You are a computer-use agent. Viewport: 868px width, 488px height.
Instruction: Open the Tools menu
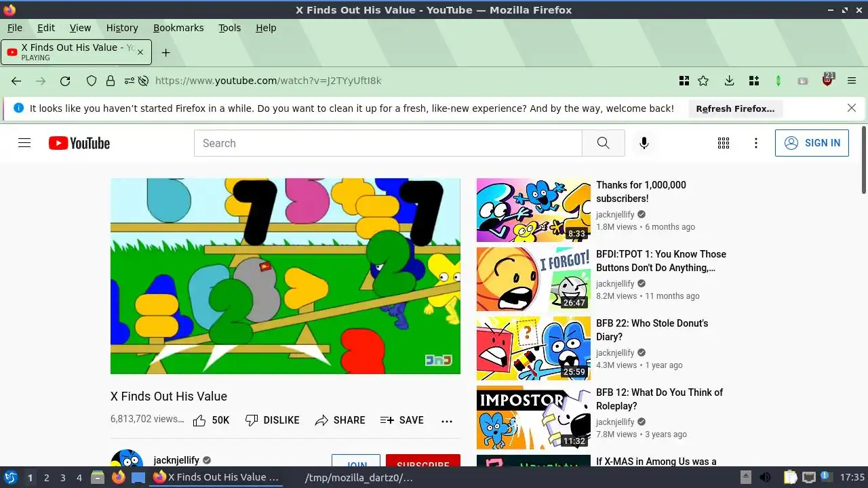point(229,28)
